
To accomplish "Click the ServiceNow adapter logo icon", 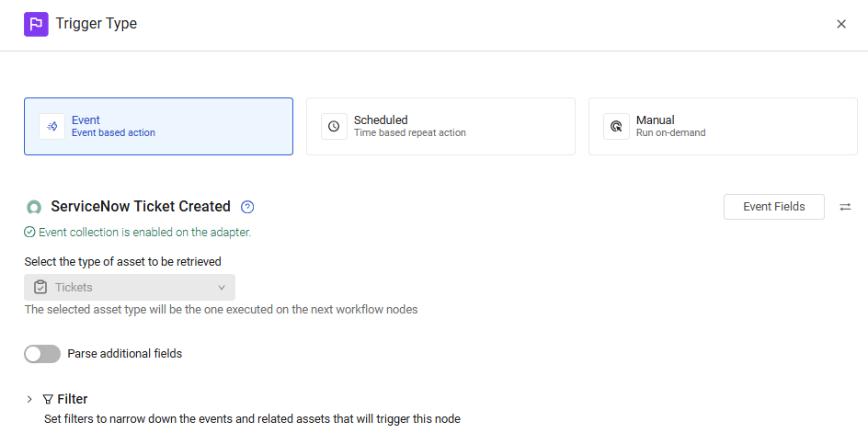I will coord(34,207).
